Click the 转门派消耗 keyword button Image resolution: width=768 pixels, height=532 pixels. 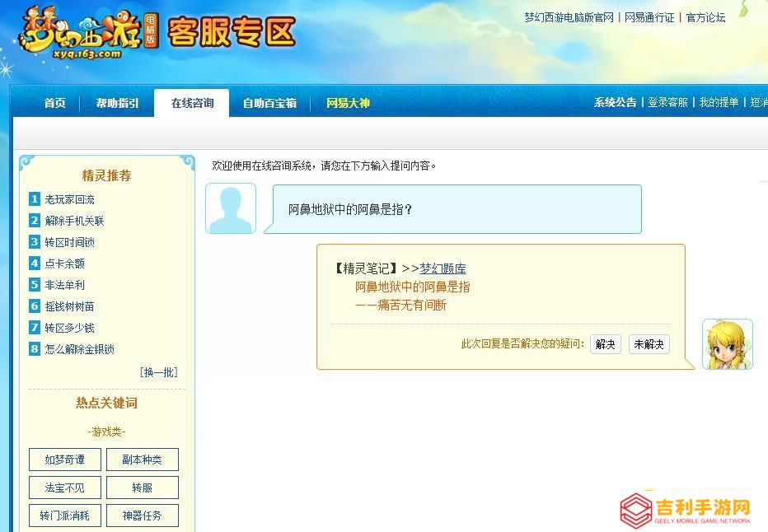pos(64,516)
